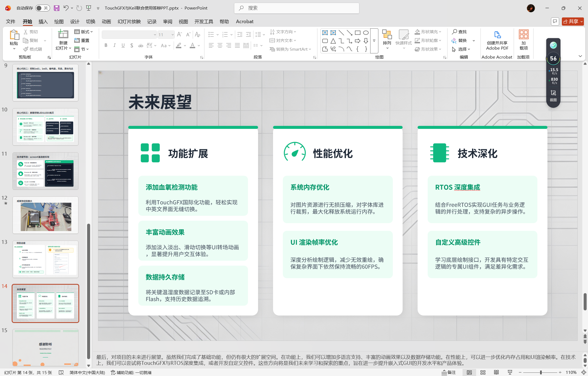The width and height of the screenshot is (588, 376).
Task: Open the Insert (插入) ribbon tab
Action: click(x=43, y=22)
